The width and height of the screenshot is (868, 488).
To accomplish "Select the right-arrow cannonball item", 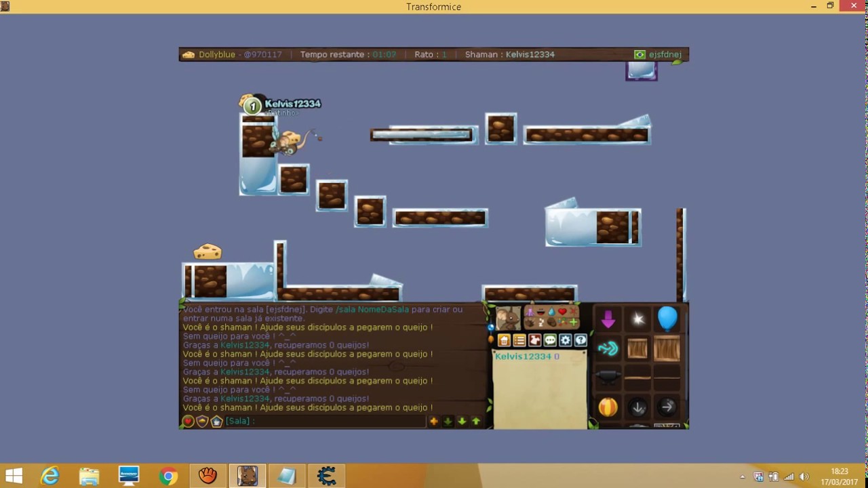I will click(x=667, y=407).
